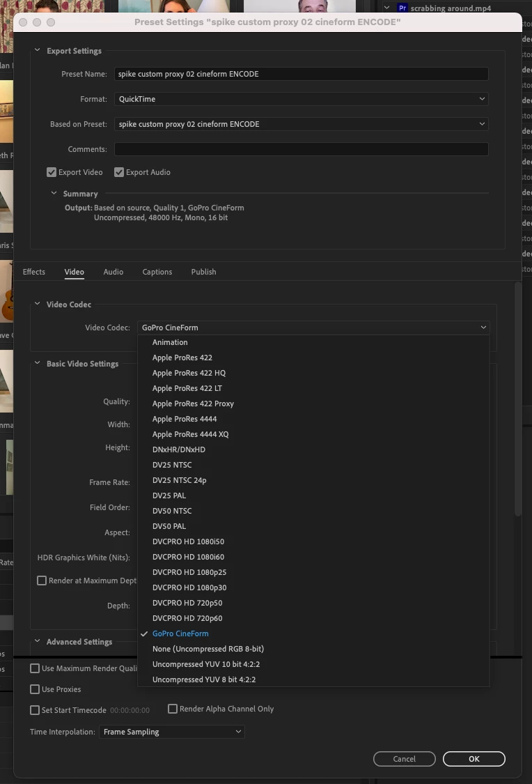Open the Format dropdown showing QuickTime
This screenshot has height=784, width=532.
pyautogui.click(x=302, y=99)
